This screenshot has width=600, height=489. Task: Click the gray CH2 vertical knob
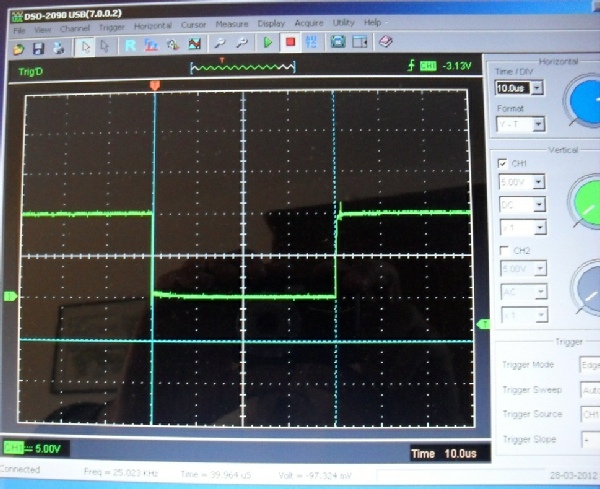coord(587,288)
